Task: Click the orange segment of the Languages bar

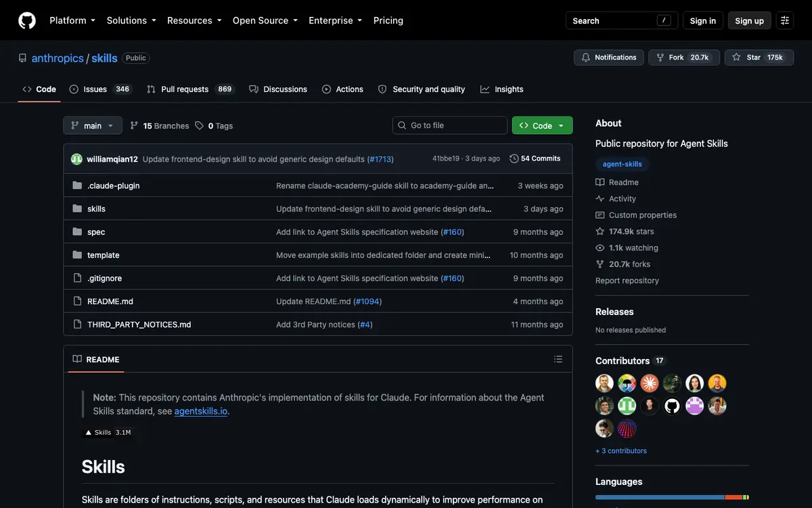Action: [x=734, y=497]
